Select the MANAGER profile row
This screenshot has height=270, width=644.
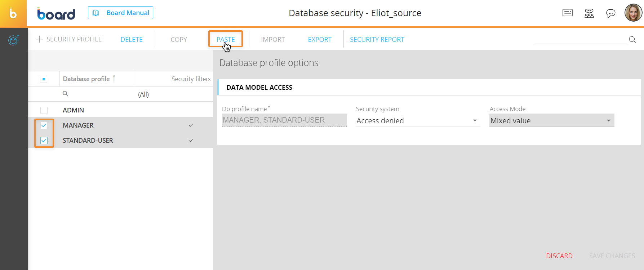click(120, 125)
